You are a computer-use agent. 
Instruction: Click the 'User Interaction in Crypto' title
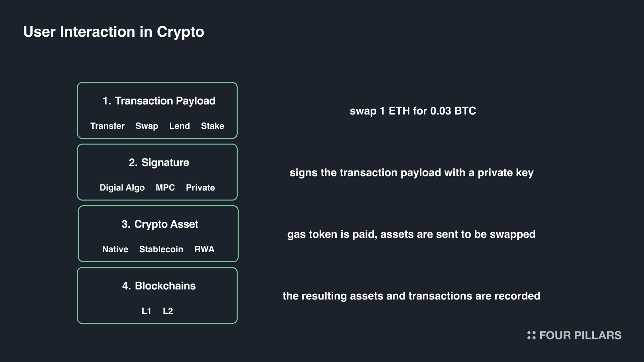pos(114,32)
